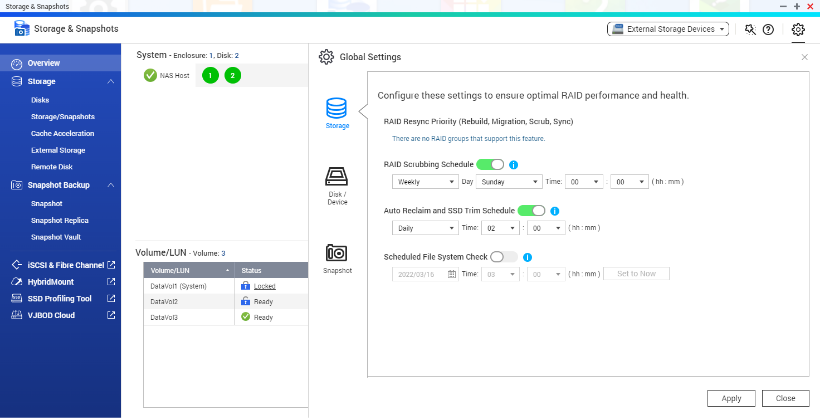Open HybridMount external link icon

[111, 282]
